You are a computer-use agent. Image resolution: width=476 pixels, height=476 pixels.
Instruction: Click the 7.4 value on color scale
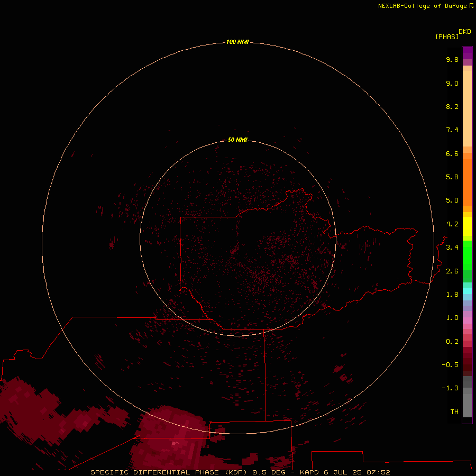click(x=452, y=130)
